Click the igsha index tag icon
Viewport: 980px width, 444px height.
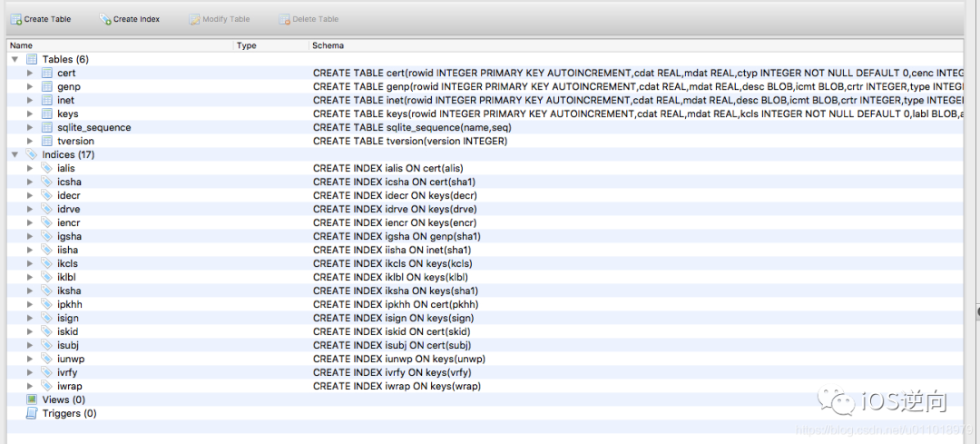click(x=47, y=236)
